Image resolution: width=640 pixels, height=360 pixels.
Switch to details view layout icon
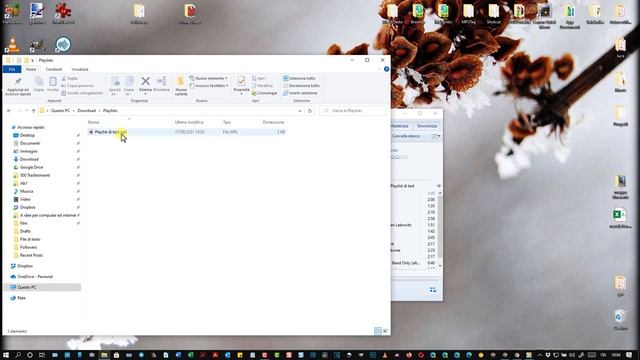(378, 331)
